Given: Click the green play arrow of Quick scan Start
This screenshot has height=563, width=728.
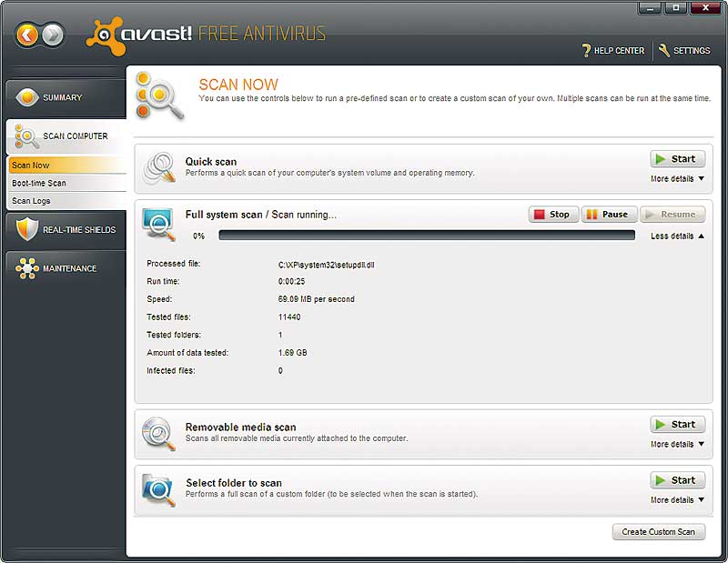Looking at the screenshot, I should 661,159.
